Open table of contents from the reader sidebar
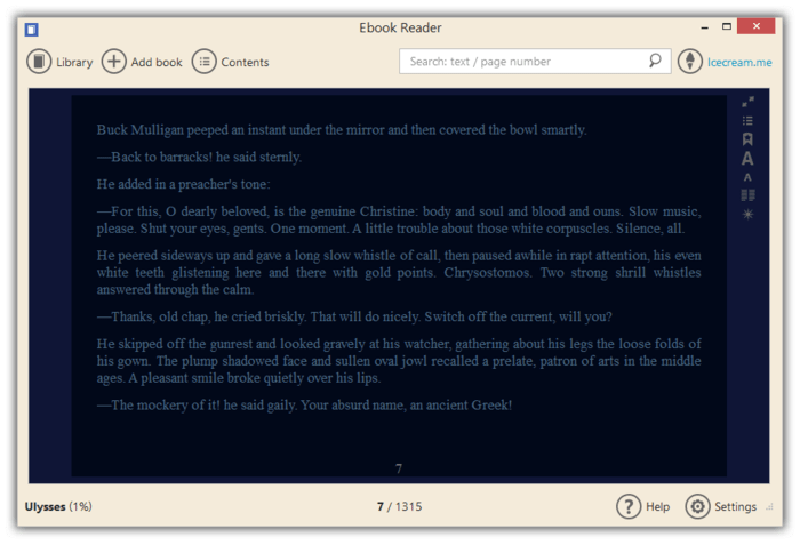Screen dimensions: 800x544 pyautogui.click(x=748, y=121)
